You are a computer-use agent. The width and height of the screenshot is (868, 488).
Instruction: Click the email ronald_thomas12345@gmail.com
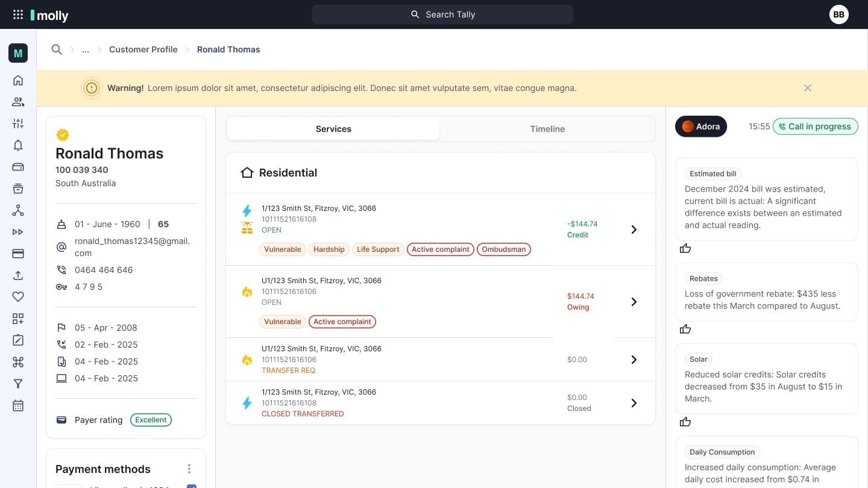point(132,247)
